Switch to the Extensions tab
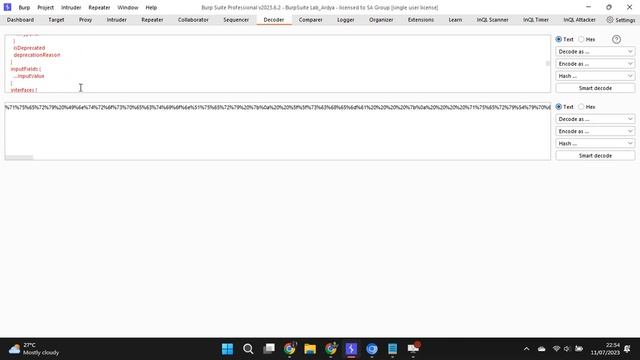The image size is (640, 360). pos(421,20)
